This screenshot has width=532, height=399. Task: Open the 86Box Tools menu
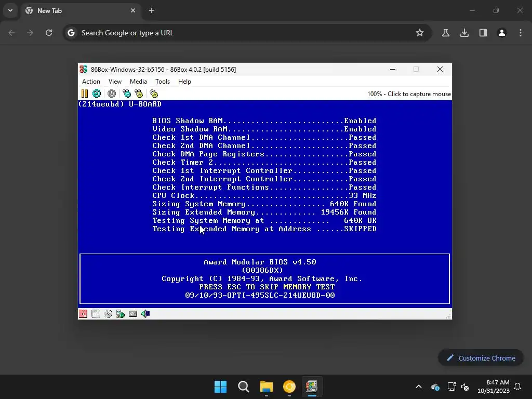click(163, 82)
